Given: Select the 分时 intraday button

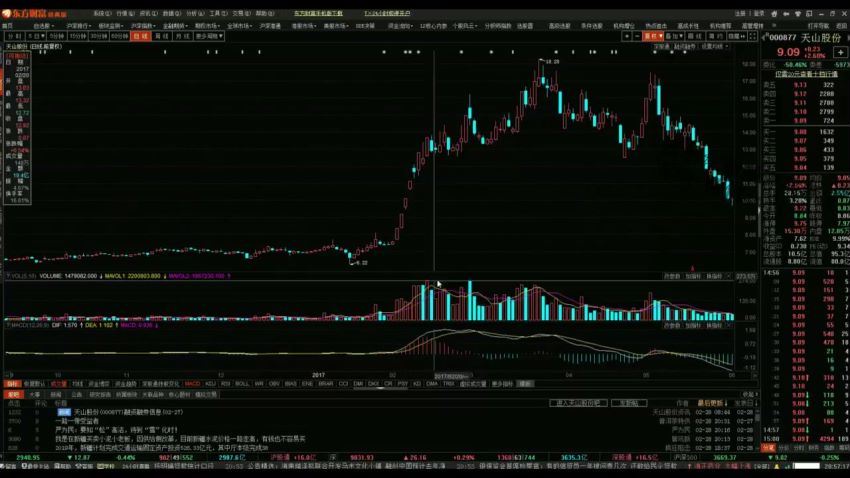Looking at the screenshot, I should coord(14,36).
